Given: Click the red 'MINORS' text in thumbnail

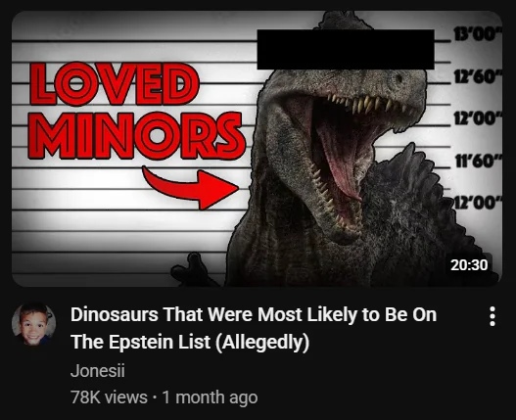Looking at the screenshot, I should click(136, 136).
